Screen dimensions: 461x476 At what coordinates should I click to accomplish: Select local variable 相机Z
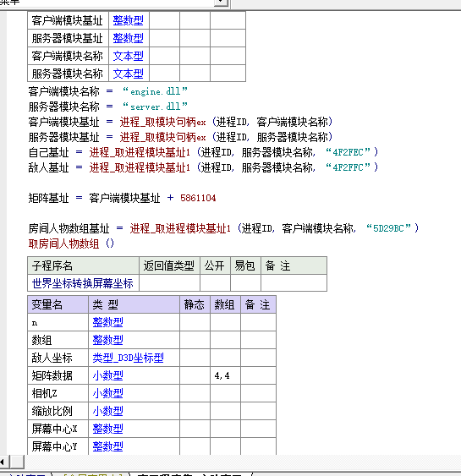pos(44,393)
